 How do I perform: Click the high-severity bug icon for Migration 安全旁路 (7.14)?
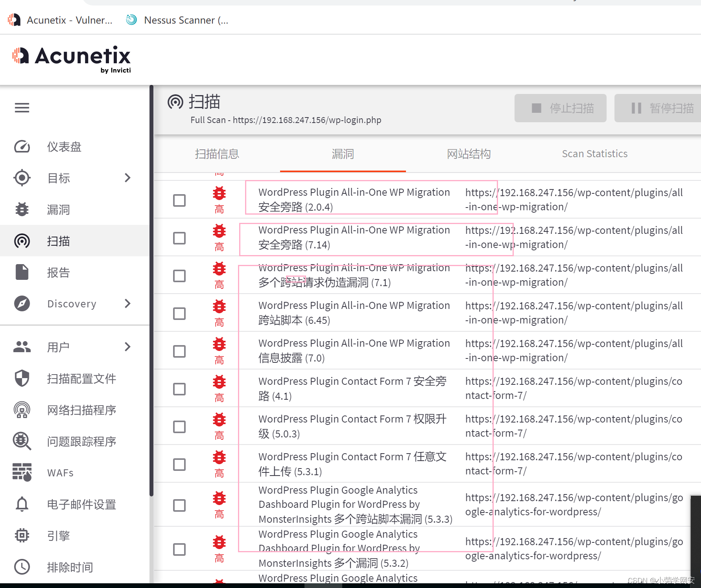point(219,231)
